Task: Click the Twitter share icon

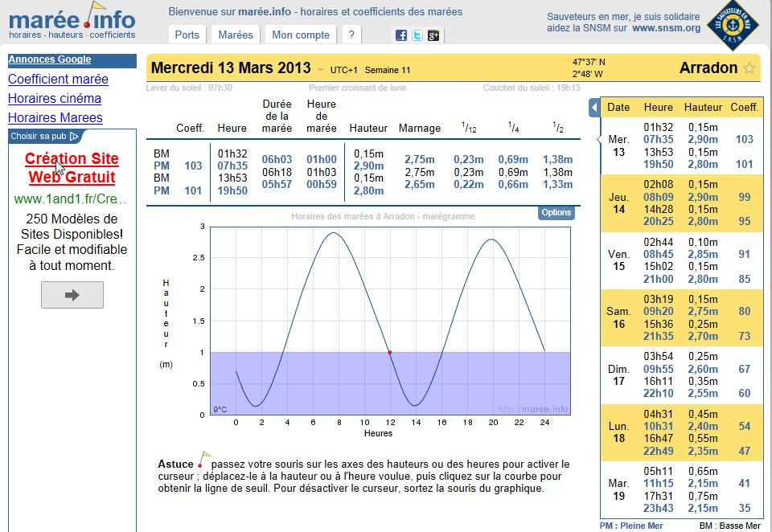Action: coord(417,35)
